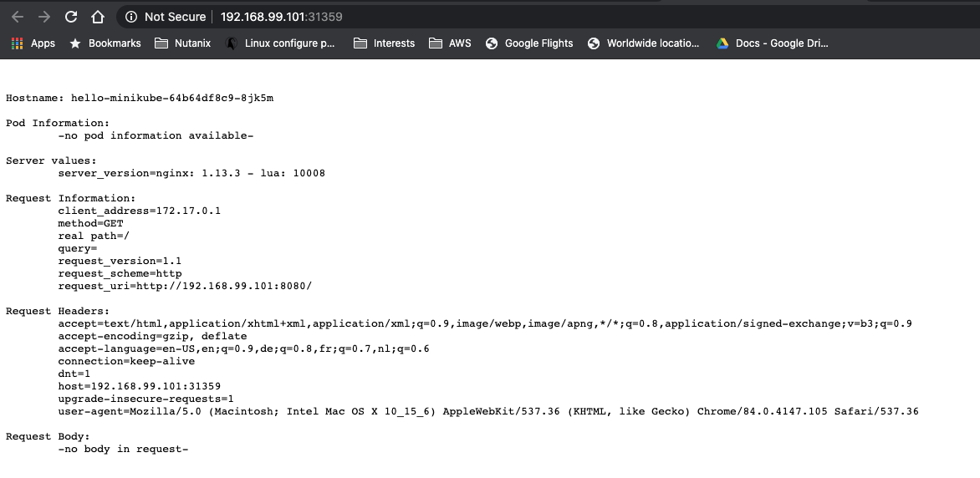Open the Worldwide locations bookmark
The width and height of the screenshot is (980, 478).
pos(643,43)
